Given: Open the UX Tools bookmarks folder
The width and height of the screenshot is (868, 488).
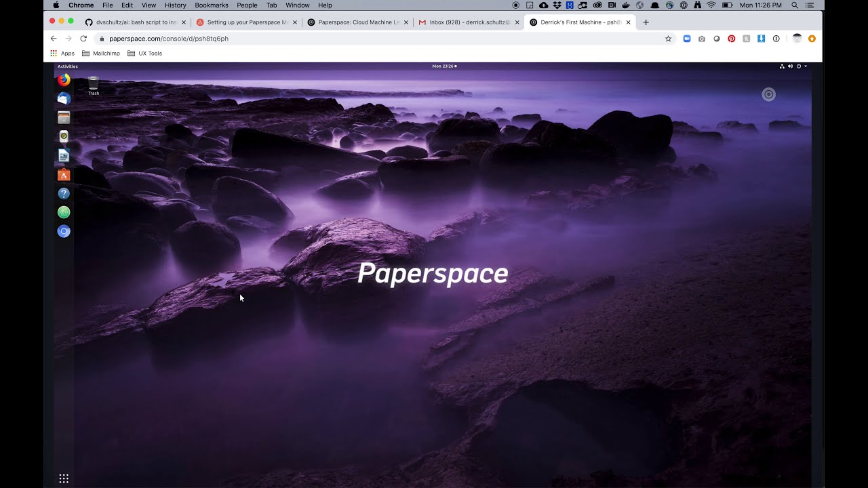Looking at the screenshot, I should pyautogui.click(x=145, y=54).
